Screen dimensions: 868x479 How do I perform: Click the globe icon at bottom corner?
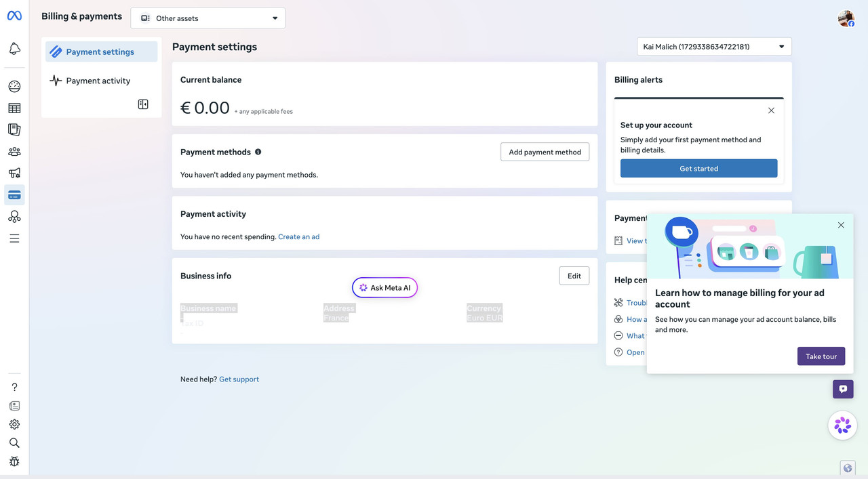click(847, 468)
